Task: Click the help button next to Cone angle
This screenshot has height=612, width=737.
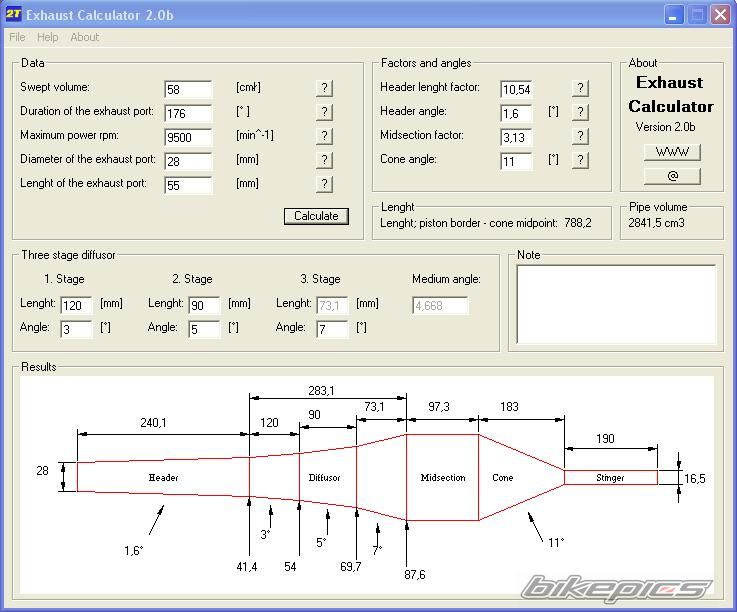Action: click(x=580, y=160)
